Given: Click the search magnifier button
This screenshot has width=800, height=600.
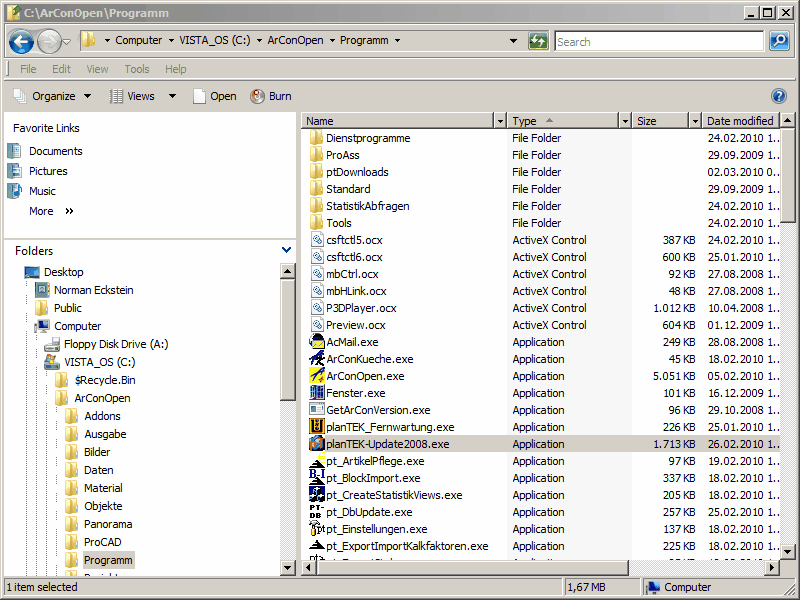Looking at the screenshot, I should click(x=779, y=41).
